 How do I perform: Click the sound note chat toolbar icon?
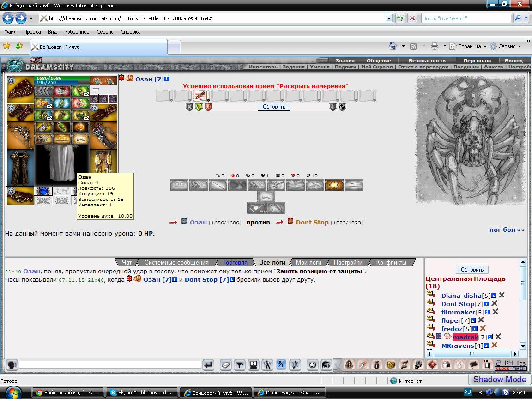295,365
